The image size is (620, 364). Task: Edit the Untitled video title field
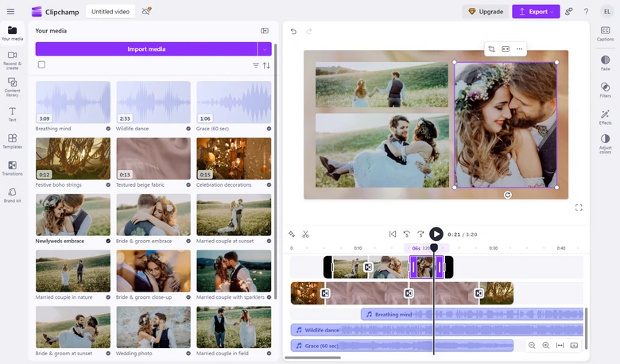[110, 11]
